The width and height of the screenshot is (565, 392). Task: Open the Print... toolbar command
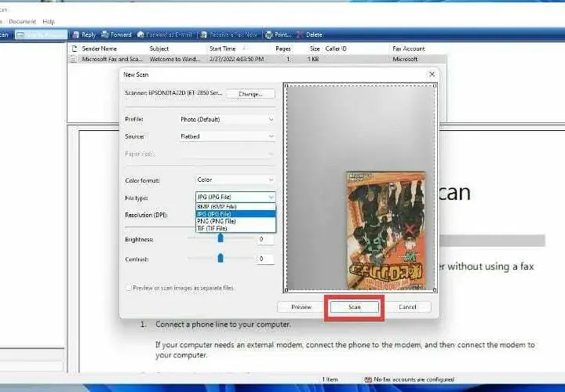(x=278, y=34)
